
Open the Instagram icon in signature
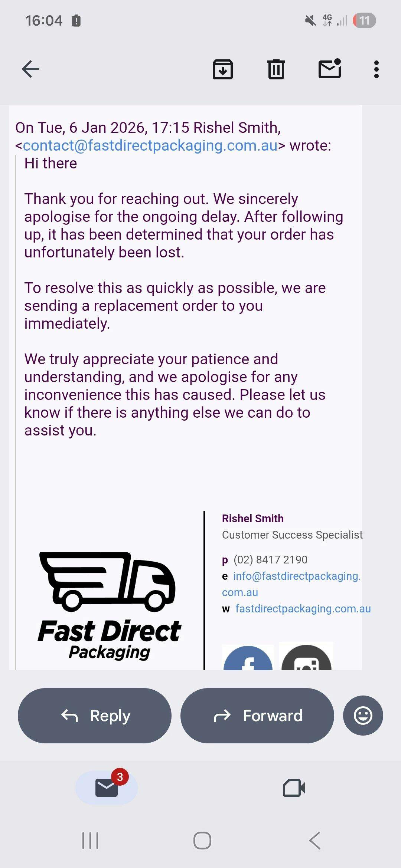306,659
